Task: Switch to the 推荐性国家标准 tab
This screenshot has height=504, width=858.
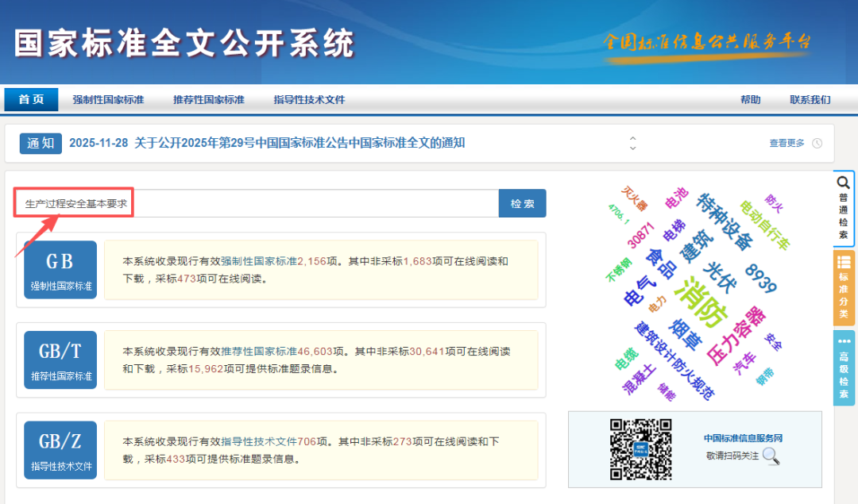Action: click(x=207, y=99)
